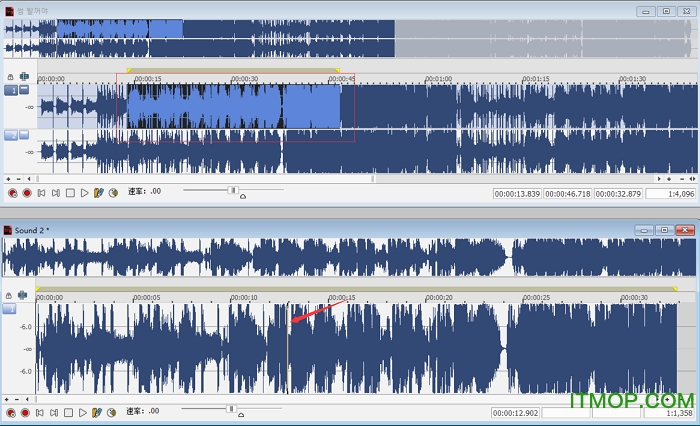
Task: Open the Sound 2 title bar icon menu
Action: [8, 230]
